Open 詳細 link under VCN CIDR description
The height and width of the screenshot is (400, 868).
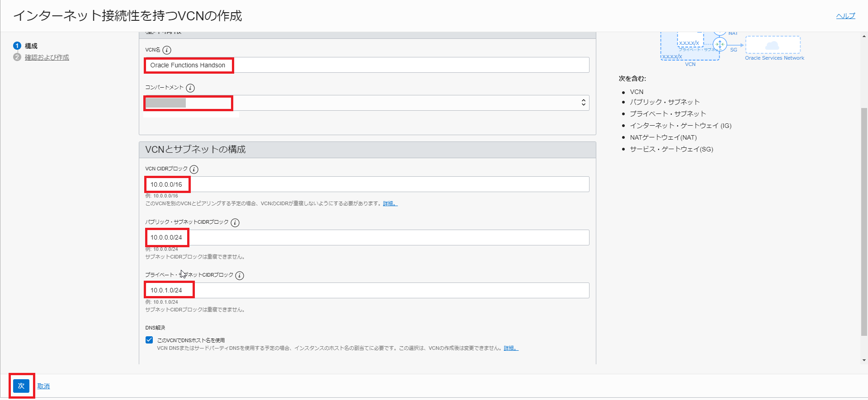[390, 204]
